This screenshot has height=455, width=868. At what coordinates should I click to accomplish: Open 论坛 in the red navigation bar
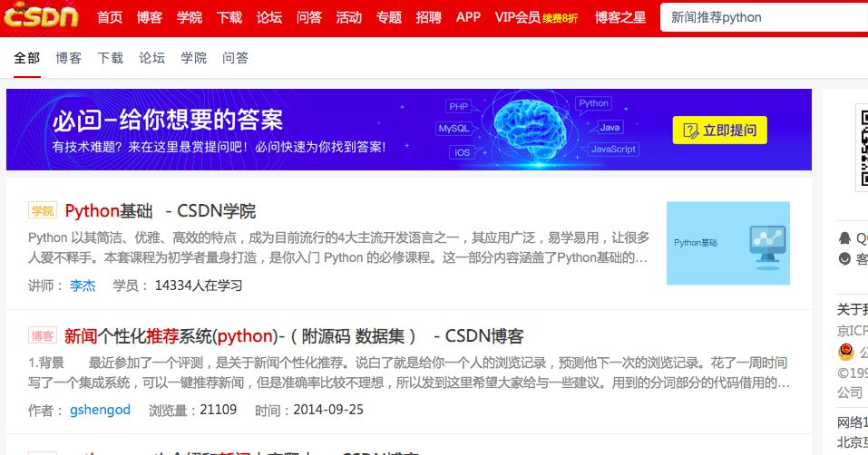point(269,17)
